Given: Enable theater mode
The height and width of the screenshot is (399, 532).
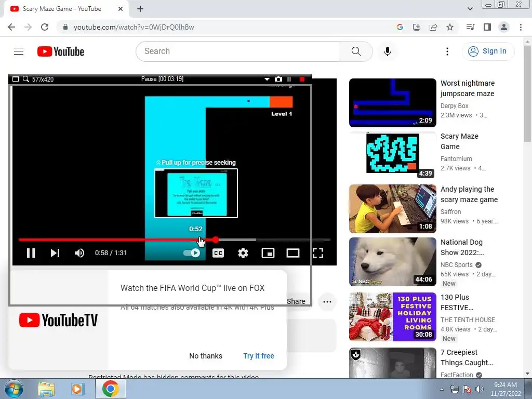Looking at the screenshot, I should [x=293, y=253].
